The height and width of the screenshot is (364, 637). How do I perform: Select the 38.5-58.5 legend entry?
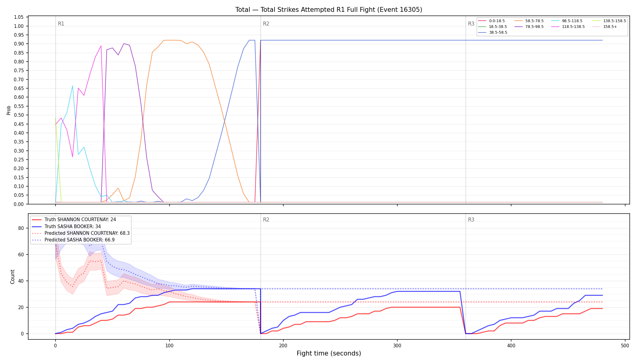[493, 32]
